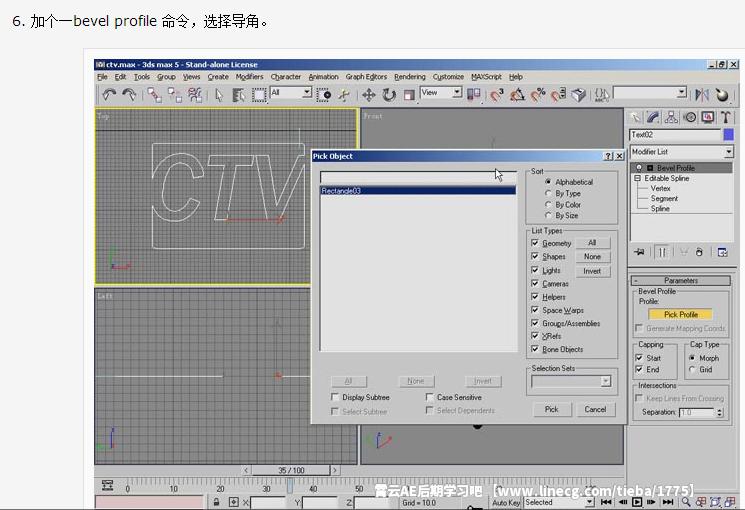
Task: Click the Pick Profile button
Action: pyautogui.click(x=680, y=314)
